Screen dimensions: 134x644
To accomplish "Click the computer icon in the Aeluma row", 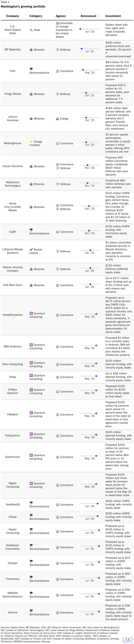I will pyautogui.click(x=31, y=611).
